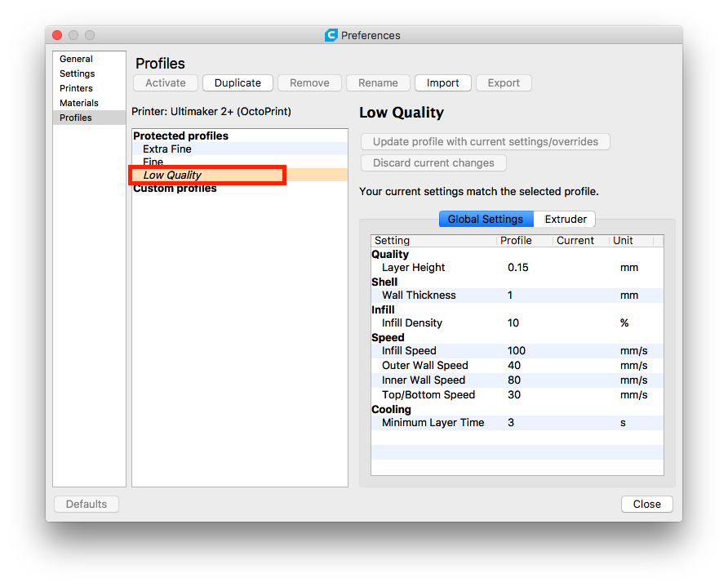728x587 pixels.
Task: Click Discard current changes
Action: (x=433, y=163)
